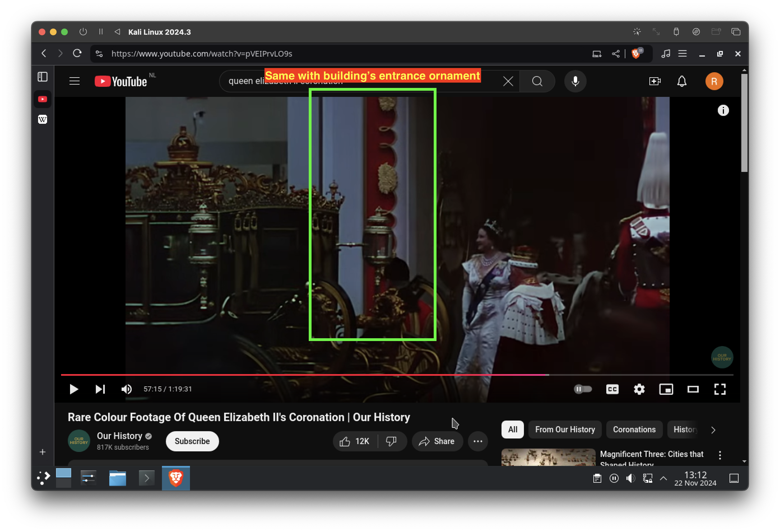The height and width of the screenshot is (532, 780).
Task: Open Magnificent Three video thumbnail
Action: click(x=548, y=457)
